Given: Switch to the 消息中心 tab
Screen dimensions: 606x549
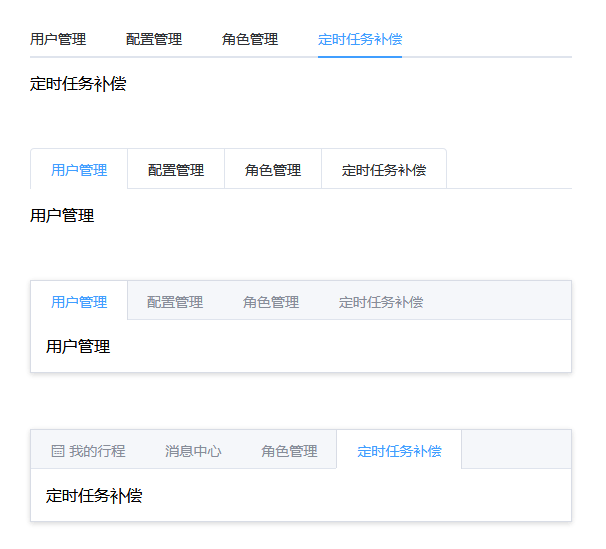Looking at the screenshot, I should point(193,451).
